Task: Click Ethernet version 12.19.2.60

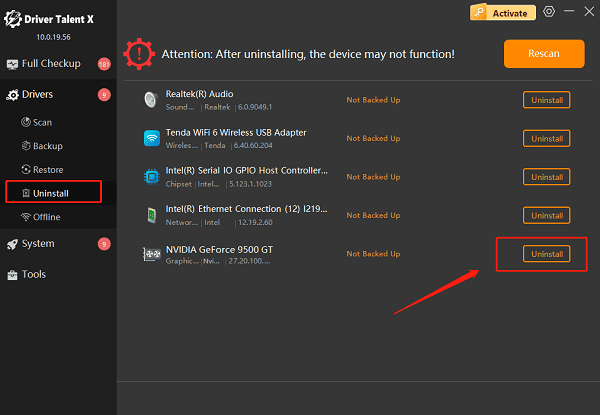Action: tap(255, 222)
